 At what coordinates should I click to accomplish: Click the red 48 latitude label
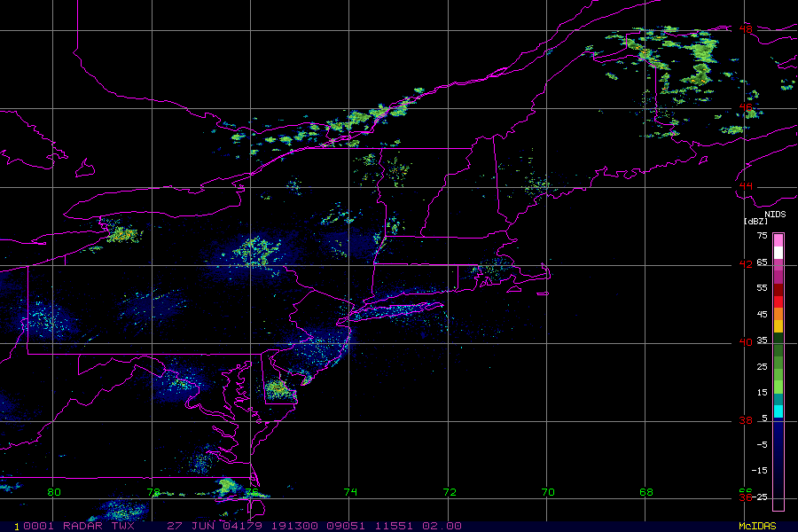745,29
